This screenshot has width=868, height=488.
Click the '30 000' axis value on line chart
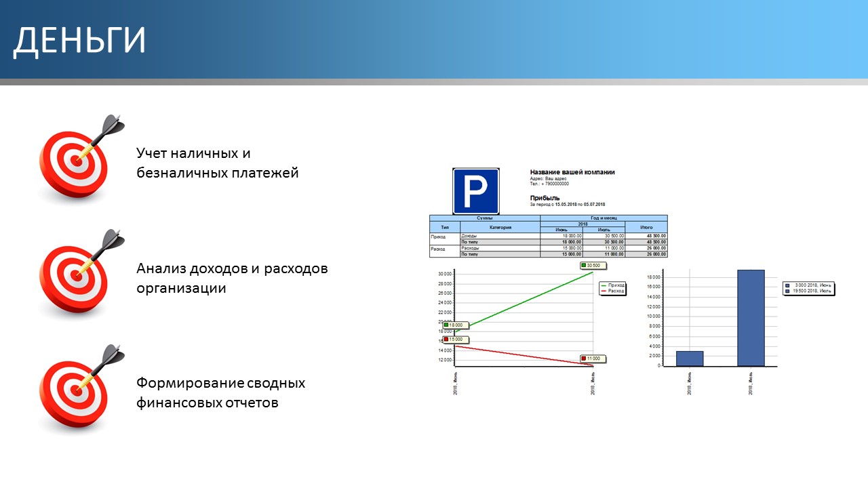coord(445,274)
